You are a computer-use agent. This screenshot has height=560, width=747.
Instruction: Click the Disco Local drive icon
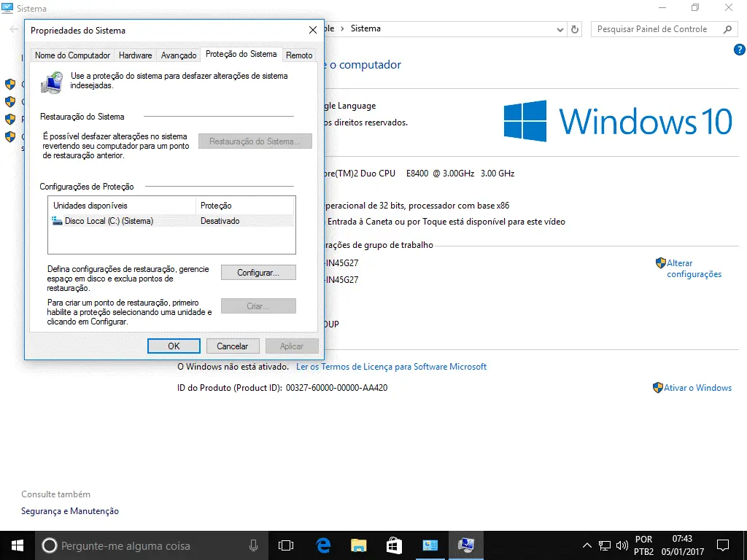(x=57, y=221)
